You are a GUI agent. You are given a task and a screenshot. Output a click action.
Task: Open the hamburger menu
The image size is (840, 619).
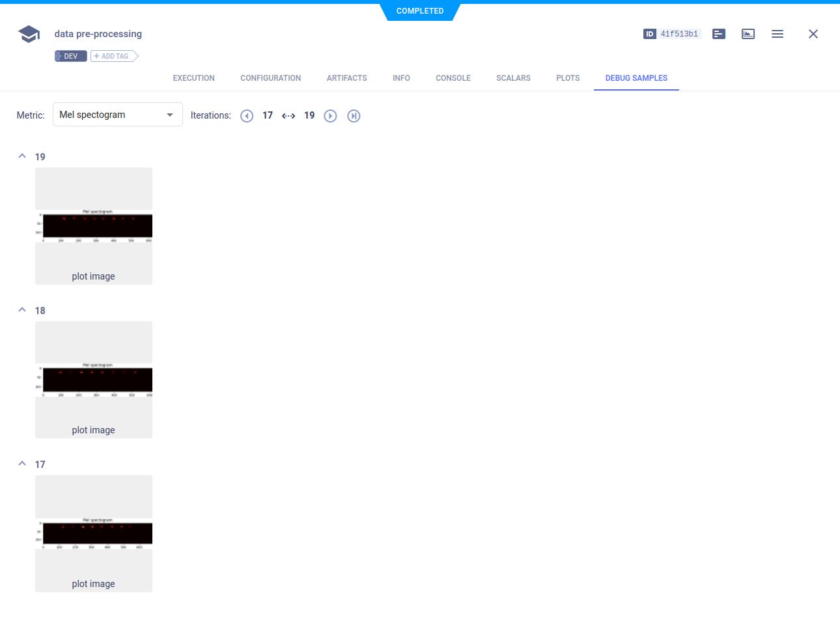point(777,34)
